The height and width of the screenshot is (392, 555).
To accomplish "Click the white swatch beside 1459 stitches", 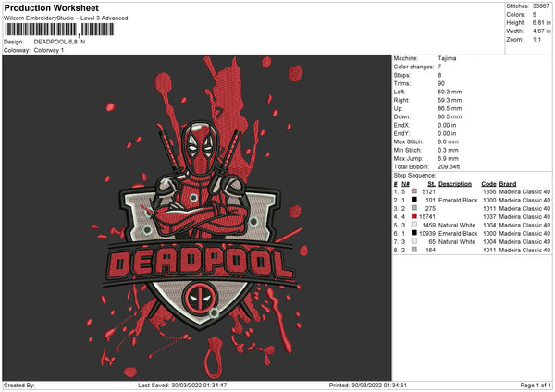I will pyautogui.click(x=414, y=225).
